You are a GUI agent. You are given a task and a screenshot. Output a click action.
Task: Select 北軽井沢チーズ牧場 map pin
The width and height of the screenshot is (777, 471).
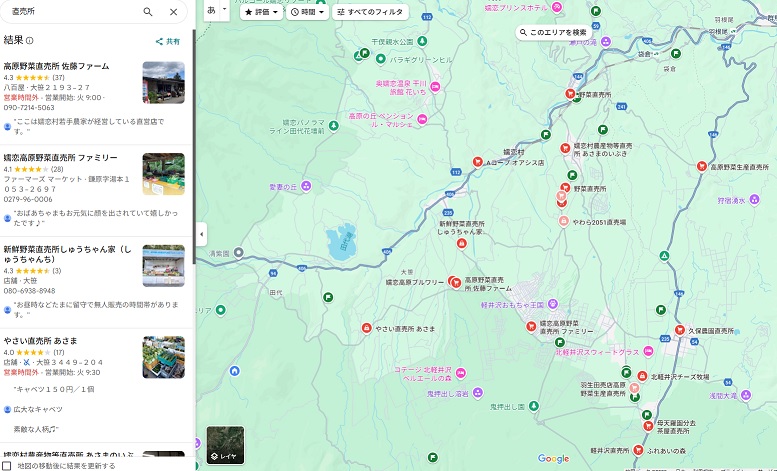pyautogui.click(x=642, y=376)
